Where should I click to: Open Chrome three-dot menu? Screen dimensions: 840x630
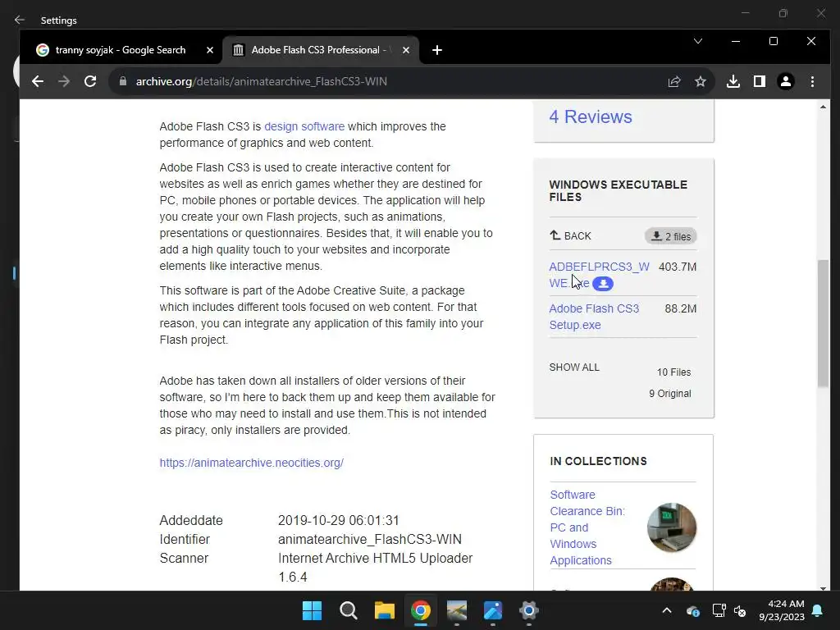coord(812,81)
